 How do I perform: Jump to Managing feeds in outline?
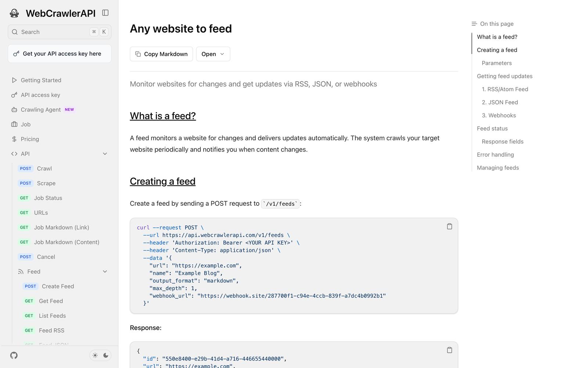498,168
